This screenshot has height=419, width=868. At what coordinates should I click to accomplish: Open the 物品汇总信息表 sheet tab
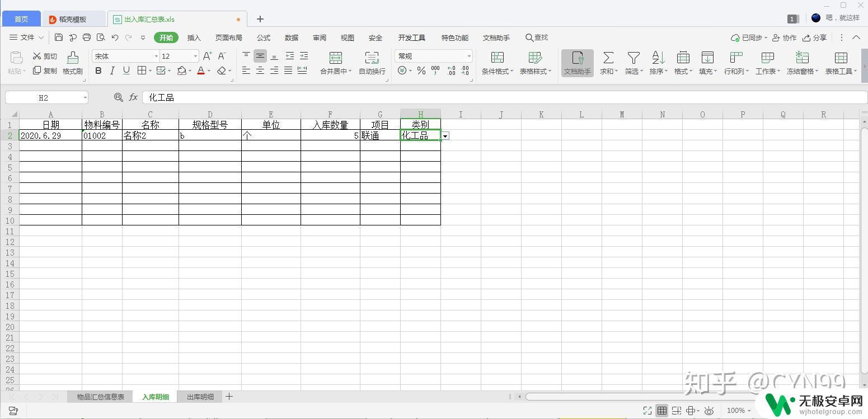pyautogui.click(x=101, y=397)
